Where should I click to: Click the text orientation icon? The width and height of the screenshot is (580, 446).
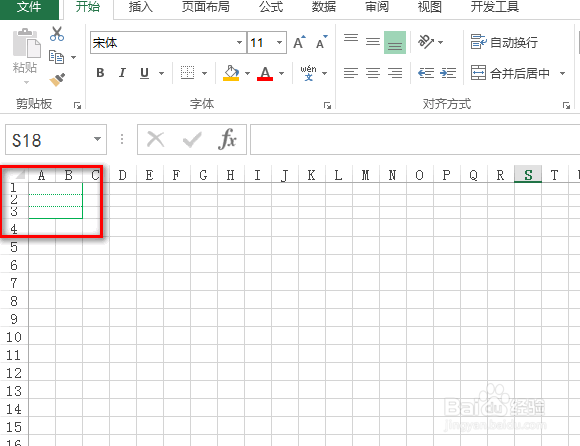coord(426,42)
